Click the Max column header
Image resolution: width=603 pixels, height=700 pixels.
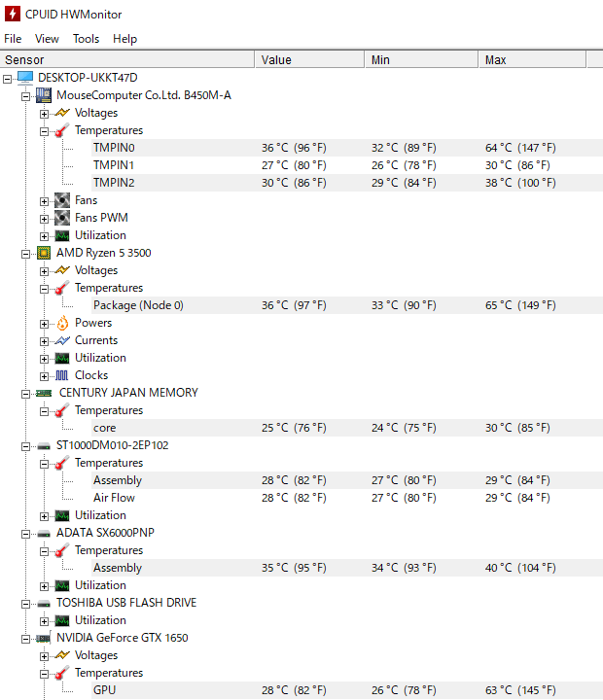[532, 60]
